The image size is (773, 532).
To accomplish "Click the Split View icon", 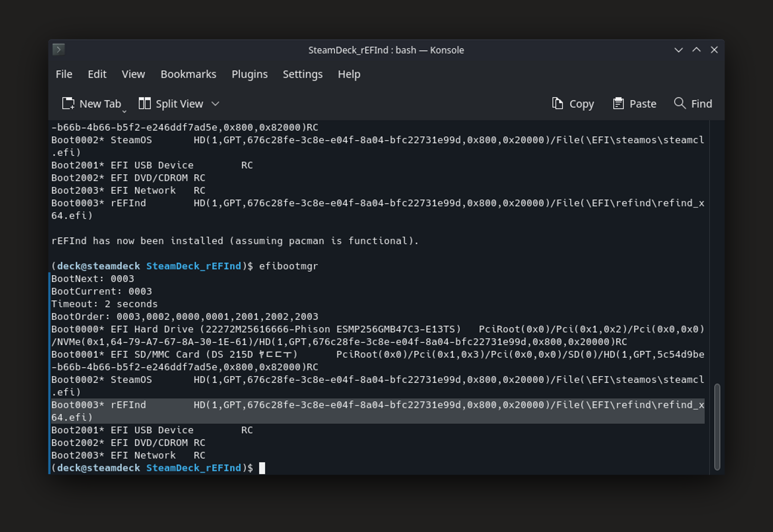I will point(144,104).
